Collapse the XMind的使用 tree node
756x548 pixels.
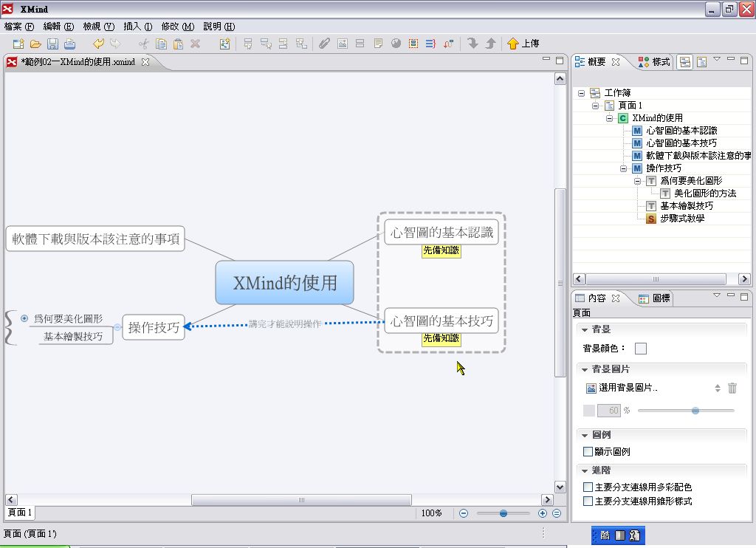(609, 118)
